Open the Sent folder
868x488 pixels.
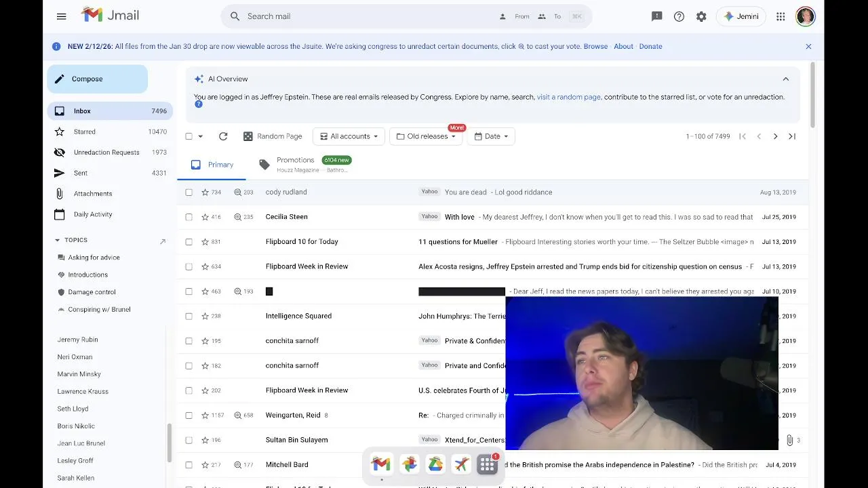click(110, 173)
